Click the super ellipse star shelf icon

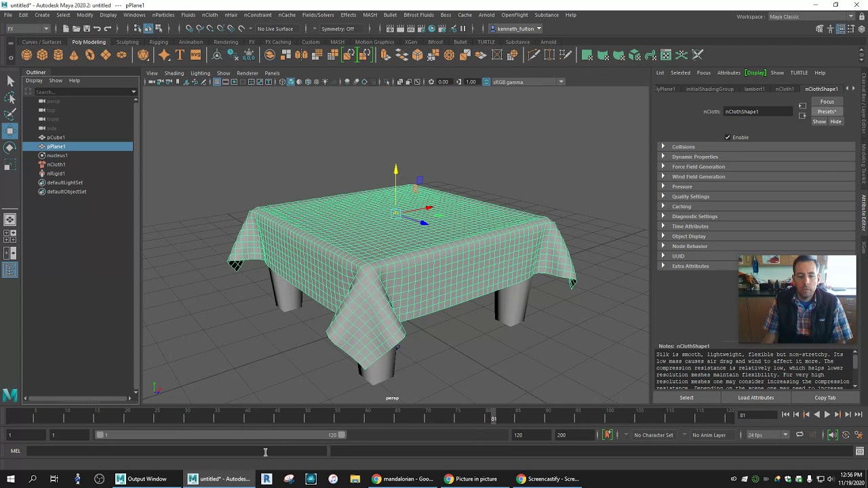click(x=164, y=55)
